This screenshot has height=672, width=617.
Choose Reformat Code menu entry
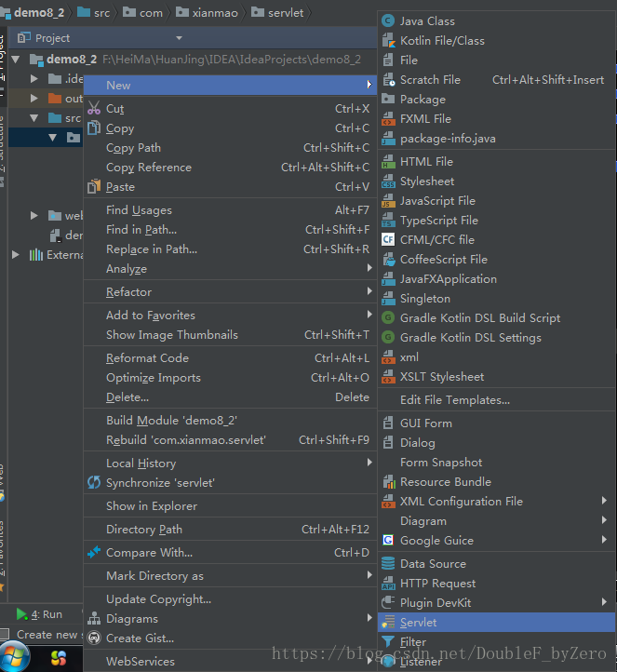[230, 357]
